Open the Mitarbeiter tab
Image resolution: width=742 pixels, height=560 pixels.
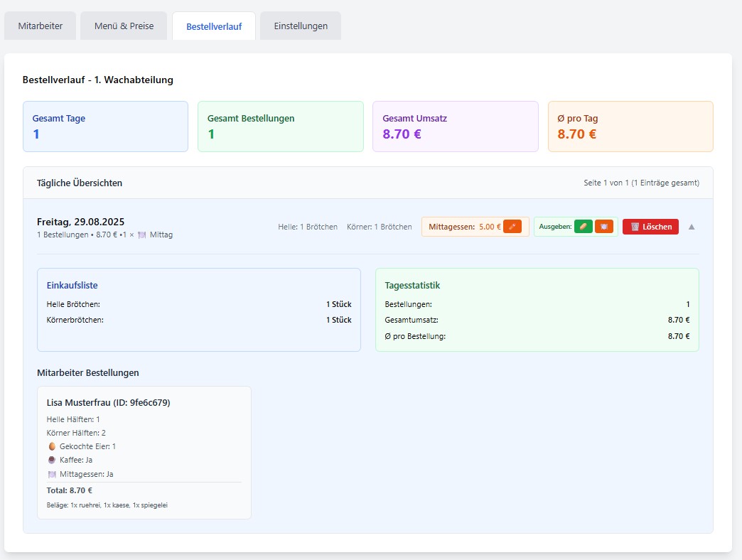(41, 26)
